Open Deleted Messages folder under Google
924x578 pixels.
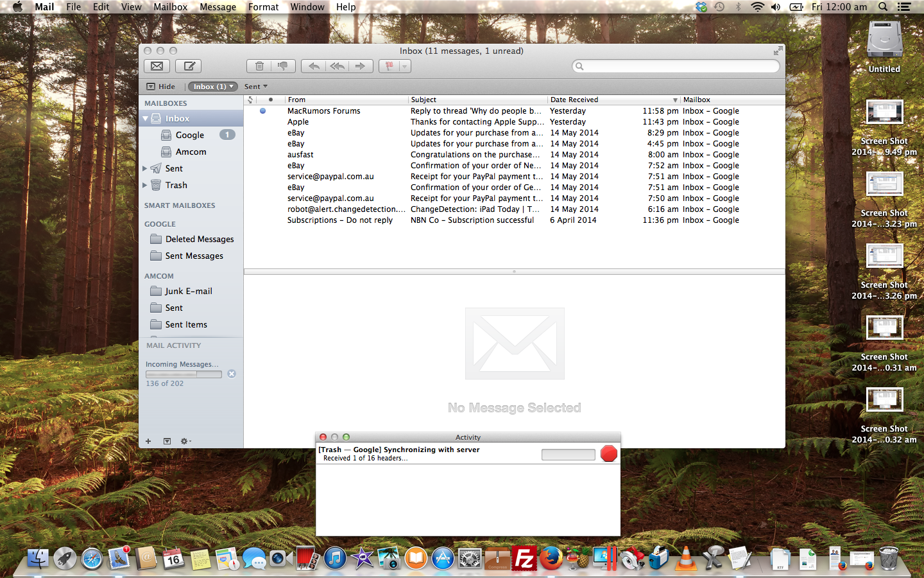point(191,239)
